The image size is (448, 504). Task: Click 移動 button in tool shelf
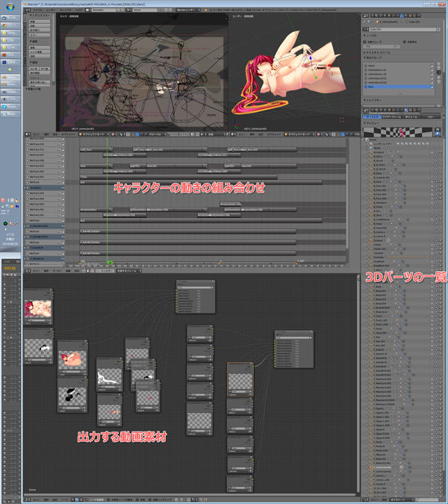[40, 22]
